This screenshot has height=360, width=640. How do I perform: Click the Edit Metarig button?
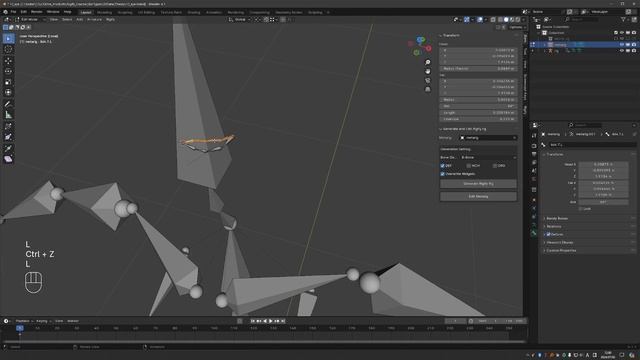(x=478, y=196)
